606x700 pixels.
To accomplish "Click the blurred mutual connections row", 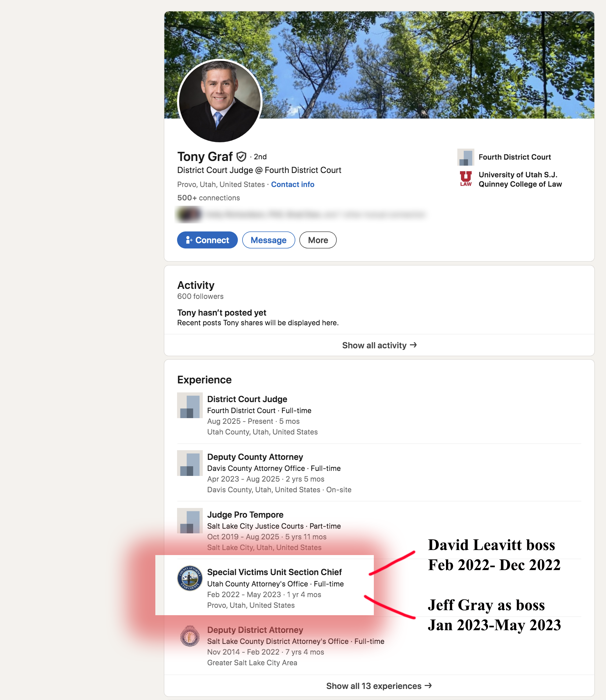I will tap(301, 214).
